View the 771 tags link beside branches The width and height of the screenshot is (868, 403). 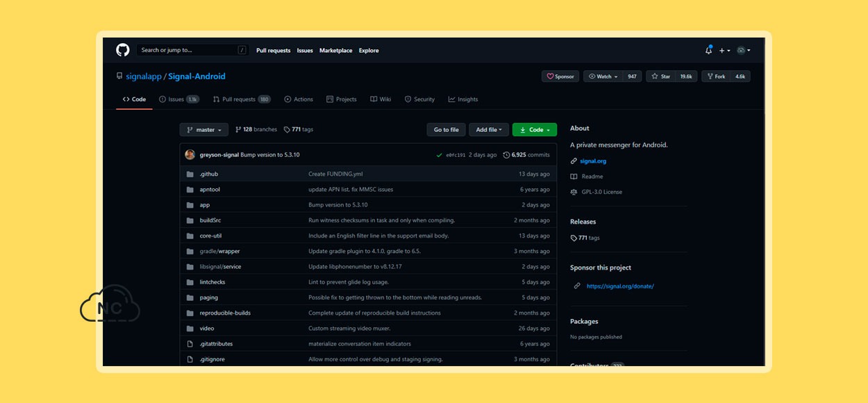299,130
